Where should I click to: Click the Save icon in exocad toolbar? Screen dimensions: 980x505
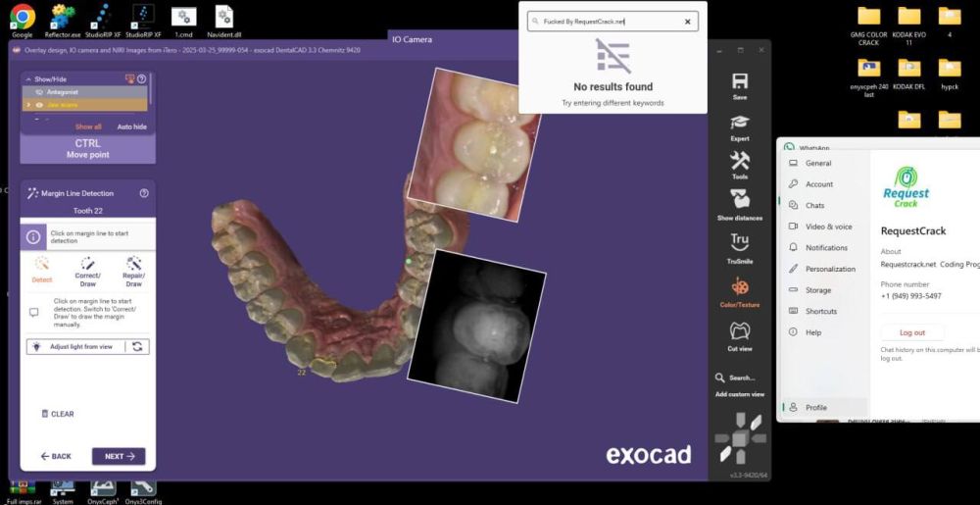[740, 81]
